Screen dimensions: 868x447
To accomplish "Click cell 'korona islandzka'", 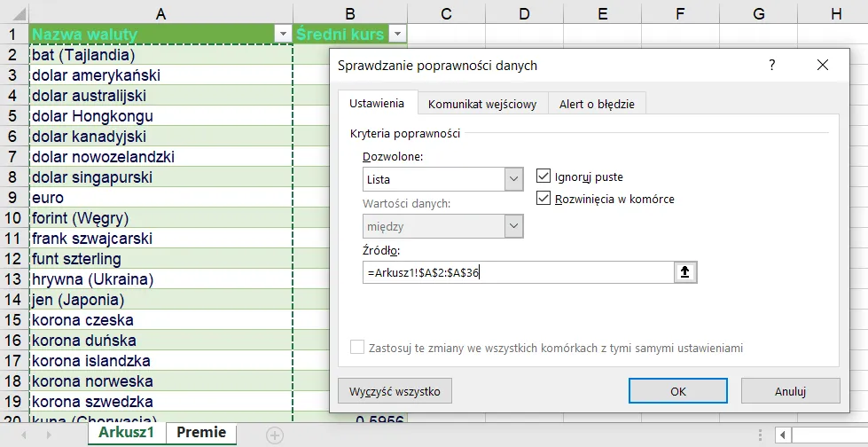I will click(x=160, y=361).
